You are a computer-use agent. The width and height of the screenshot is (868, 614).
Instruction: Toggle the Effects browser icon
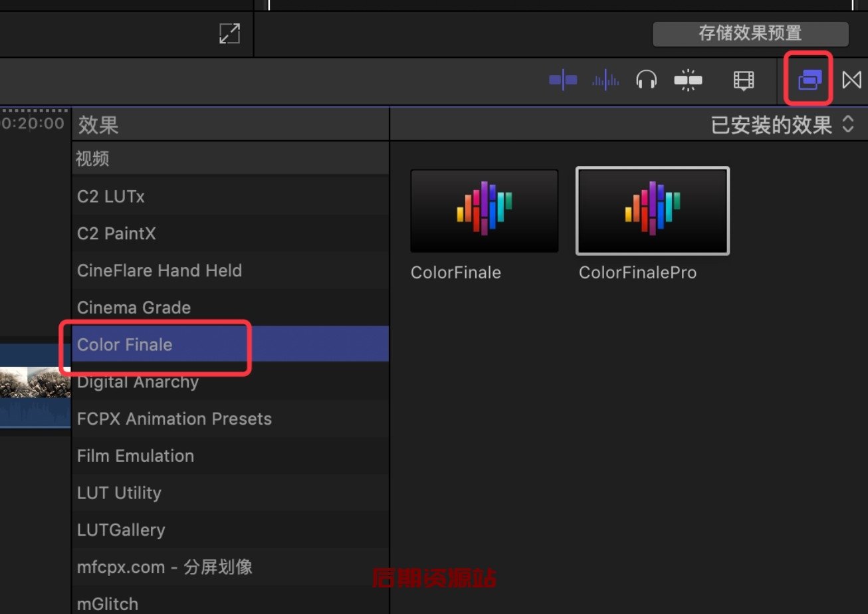pyautogui.click(x=810, y=80)
